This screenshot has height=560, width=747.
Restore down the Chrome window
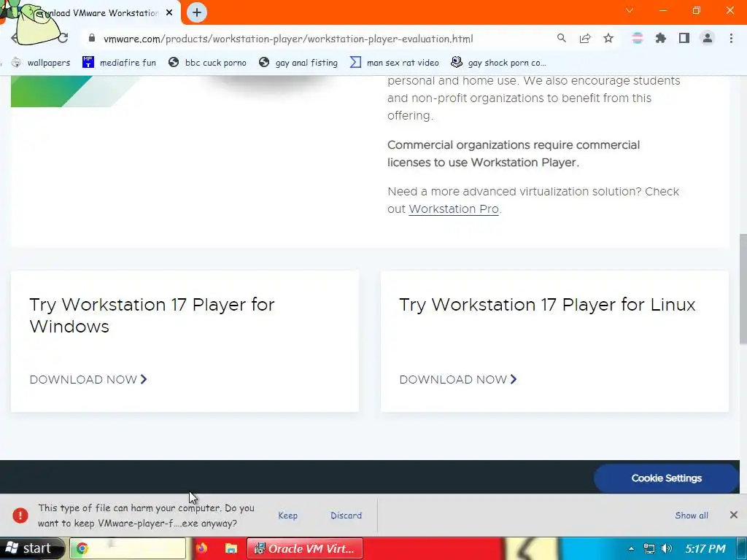(x=697, y=10)
